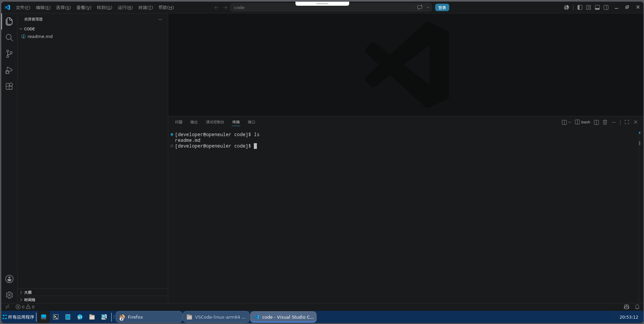Screen dimensions: 644x324
Task: Go back with the left arrow
Action: (x=217, y=7)
